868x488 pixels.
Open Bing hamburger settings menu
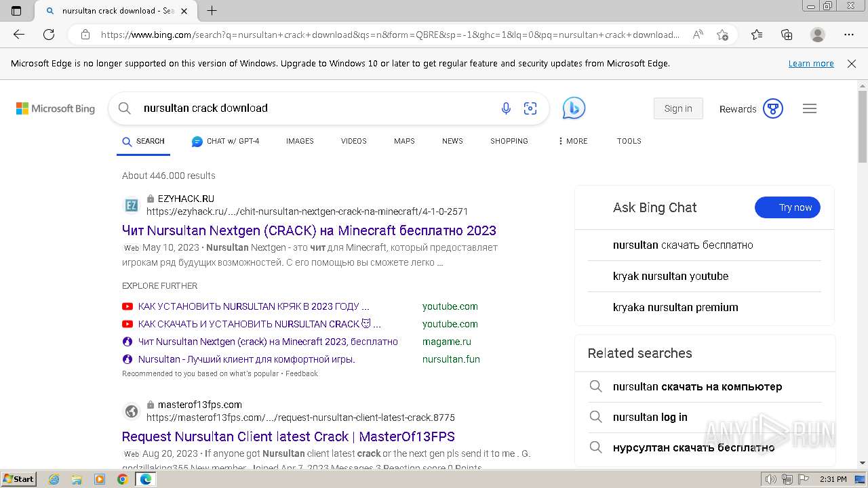coord(810,108)
